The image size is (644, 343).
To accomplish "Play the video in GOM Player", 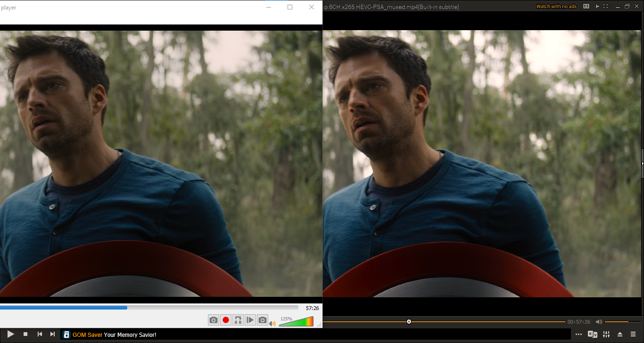I will click(11, 334).
